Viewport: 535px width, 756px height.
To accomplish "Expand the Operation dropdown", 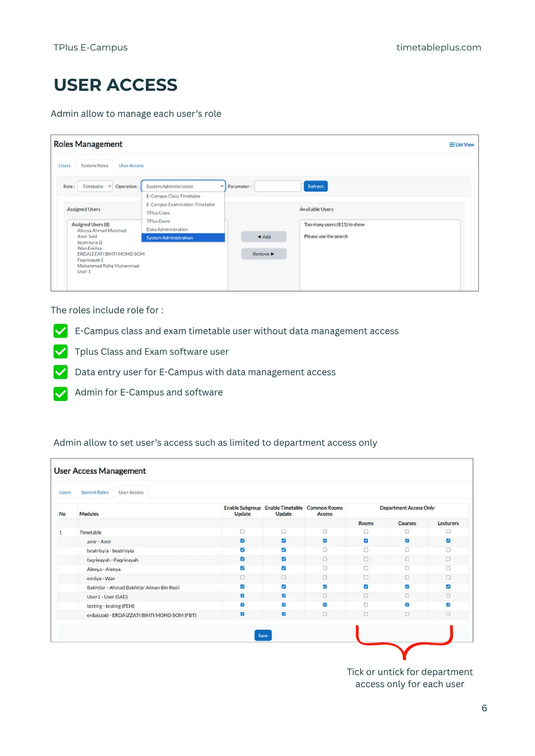I will pyautogui.click(x=183, y=187).
